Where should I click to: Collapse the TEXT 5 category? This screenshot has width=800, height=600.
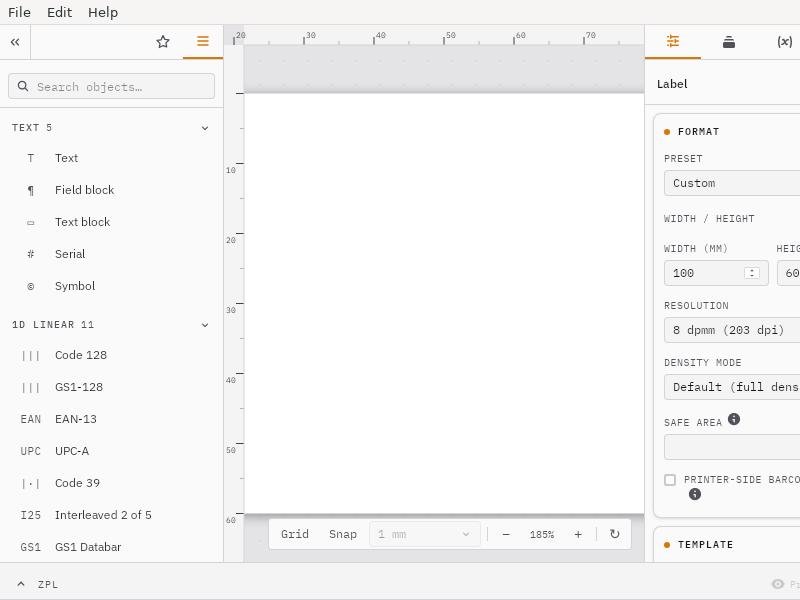(205, 128)
